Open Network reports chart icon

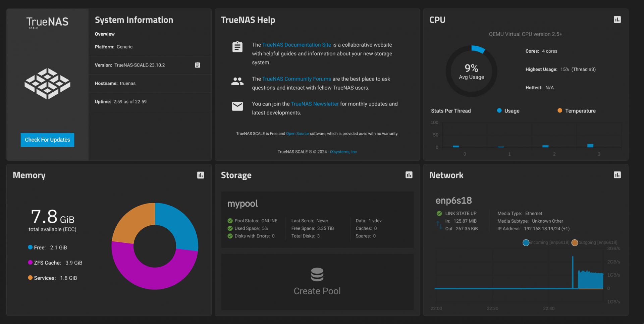coord(617,175)
